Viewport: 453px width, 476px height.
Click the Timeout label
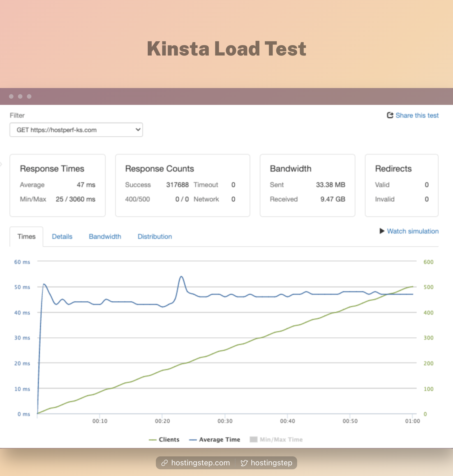(x=206, y=185)
